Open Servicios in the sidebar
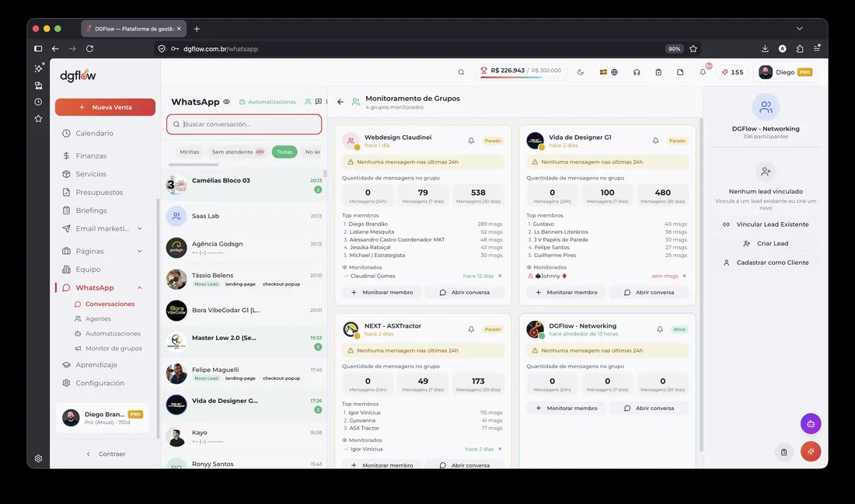The width and height of the screenshot is (855, 504). tap(91, 174)
